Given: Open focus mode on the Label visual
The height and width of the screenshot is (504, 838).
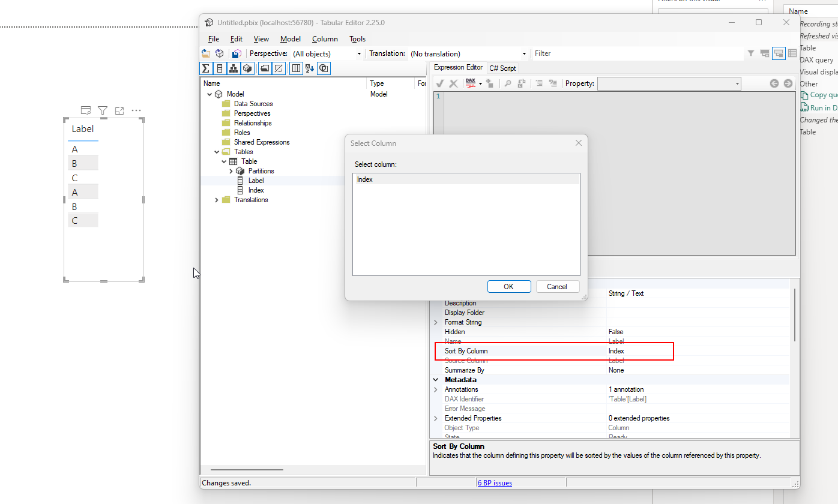Looking at the screenshot, I should tap(119, 110).
